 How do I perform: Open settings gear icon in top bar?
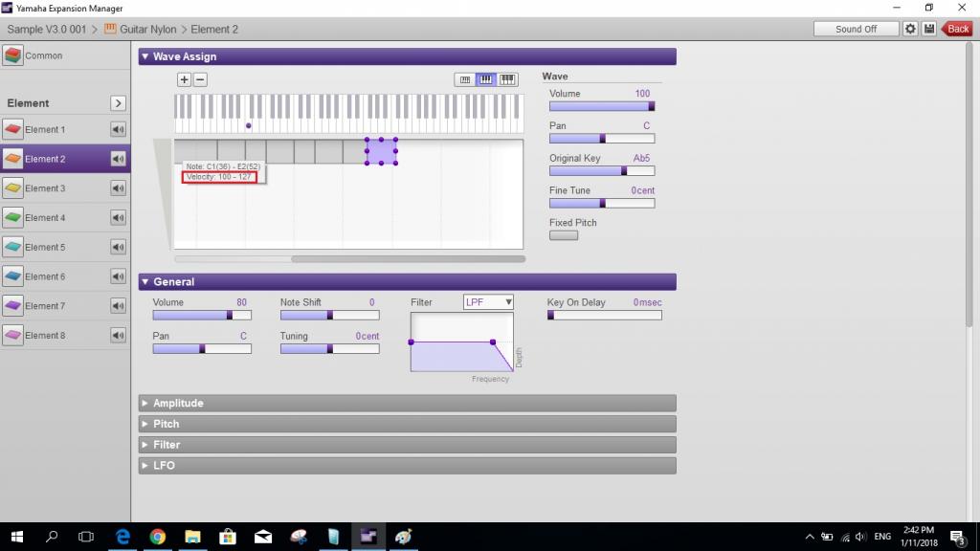tap(911, 29)
